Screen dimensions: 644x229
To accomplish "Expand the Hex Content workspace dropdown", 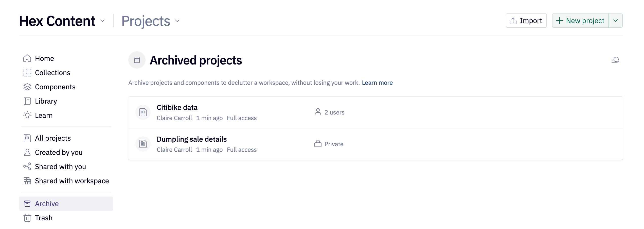I will click(102, 21).
